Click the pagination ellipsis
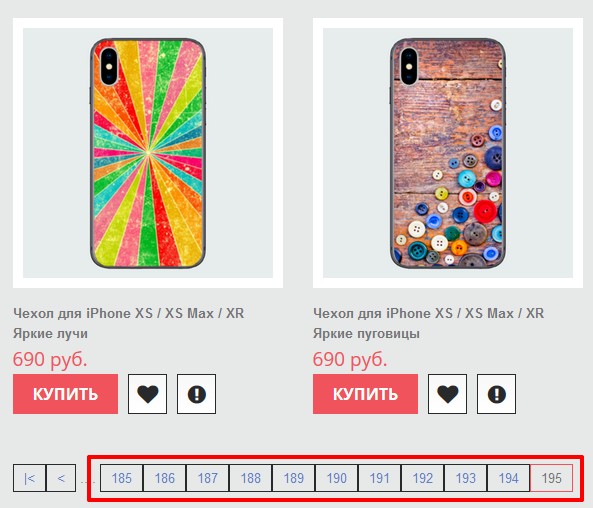 point(87,483)
